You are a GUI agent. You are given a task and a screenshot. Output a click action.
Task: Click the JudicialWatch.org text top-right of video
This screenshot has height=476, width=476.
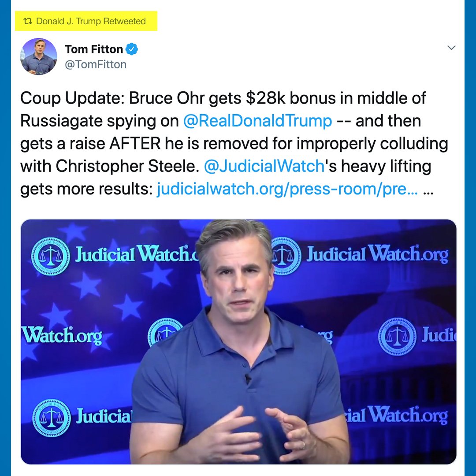(x=377, y=254)
